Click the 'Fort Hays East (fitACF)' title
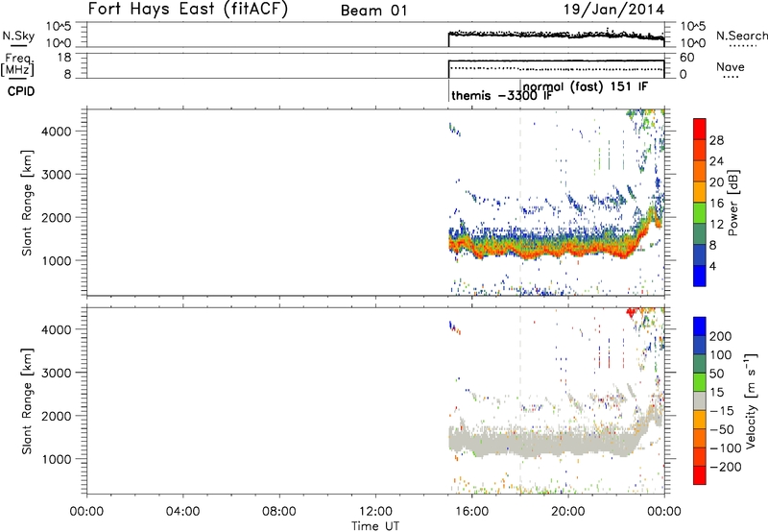768x532 pixels. tap(188, 9)
